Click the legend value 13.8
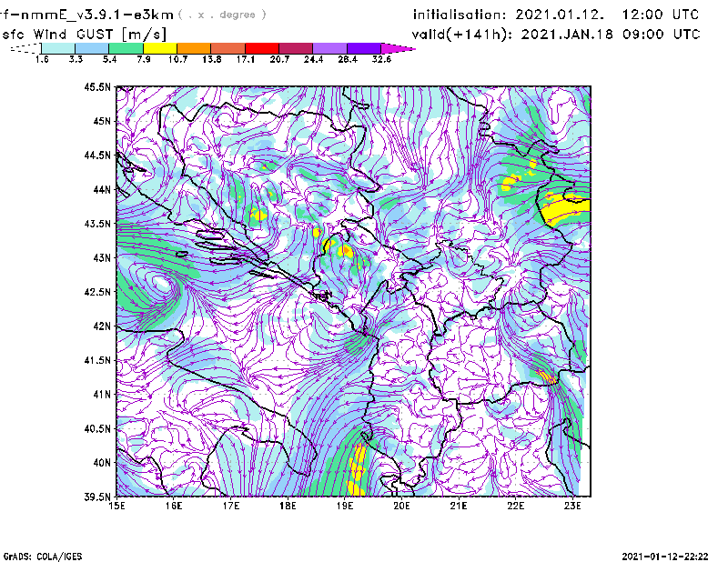The width and height of the screenshot is (728, 562). [212, 59]
